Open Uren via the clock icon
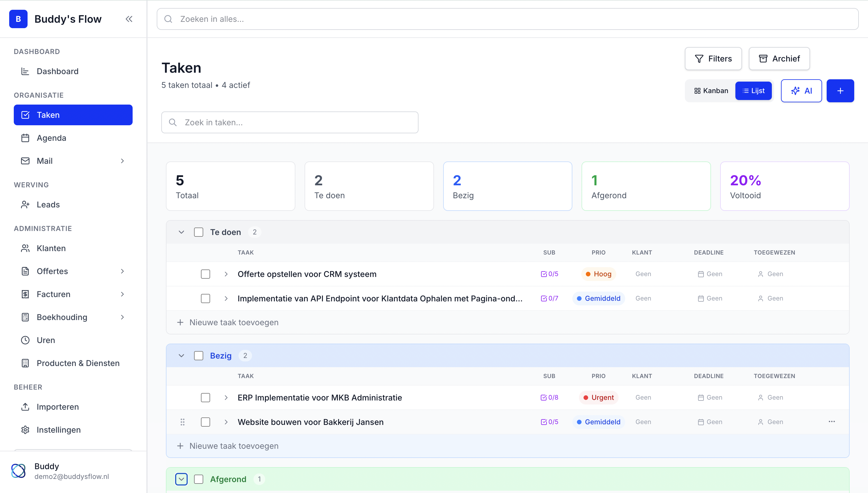 [x=25, y=340]
